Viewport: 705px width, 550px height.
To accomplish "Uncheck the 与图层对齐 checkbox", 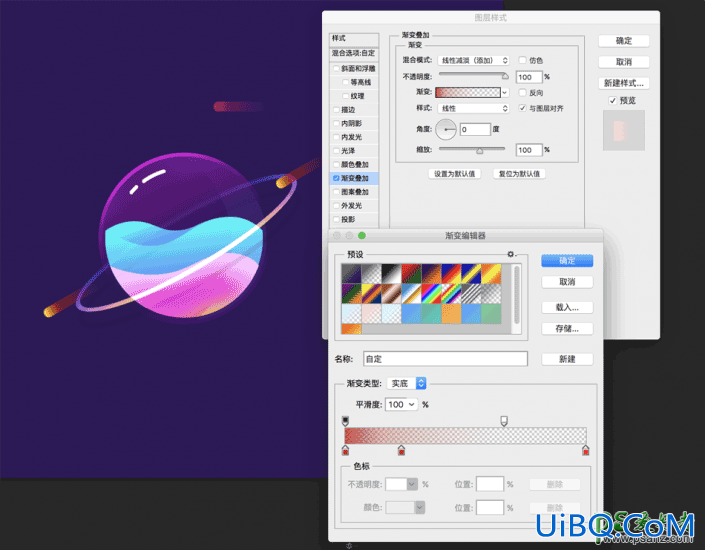I will [522, 108].
